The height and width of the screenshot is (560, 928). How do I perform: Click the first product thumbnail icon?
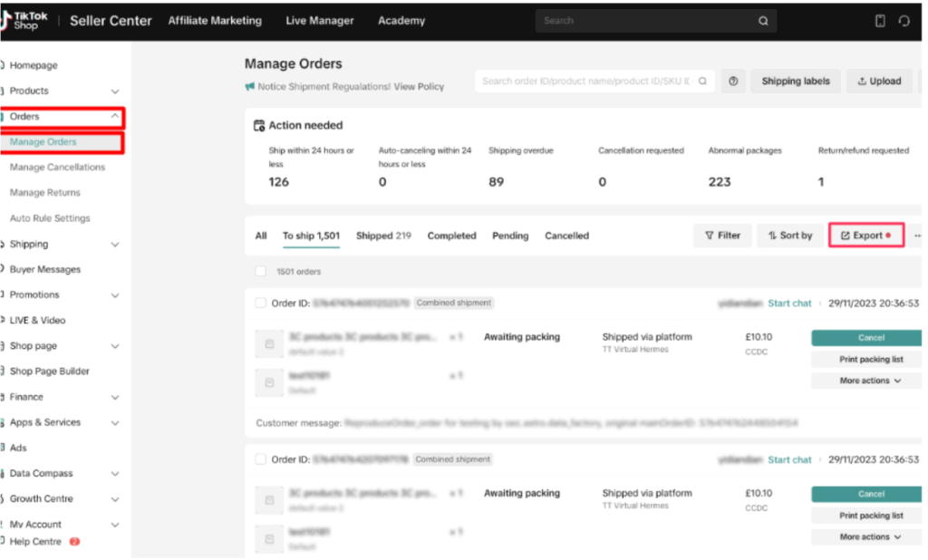click(x=268, y=344)
